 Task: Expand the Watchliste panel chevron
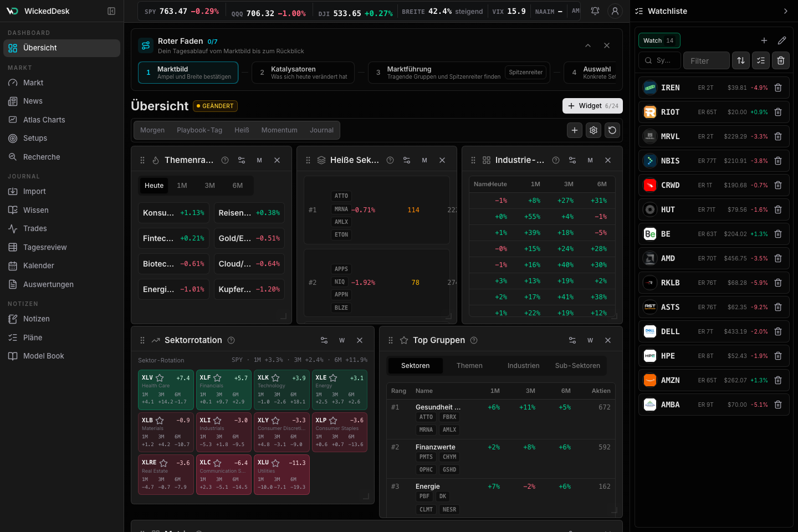[785, 11]
